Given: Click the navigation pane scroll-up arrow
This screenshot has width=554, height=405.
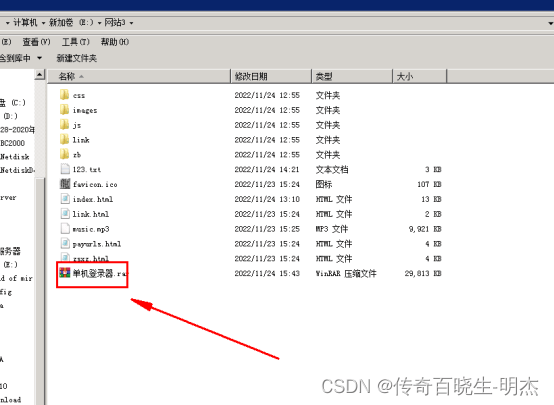Looking at the screenshot, I should click(x=40, y=75).
